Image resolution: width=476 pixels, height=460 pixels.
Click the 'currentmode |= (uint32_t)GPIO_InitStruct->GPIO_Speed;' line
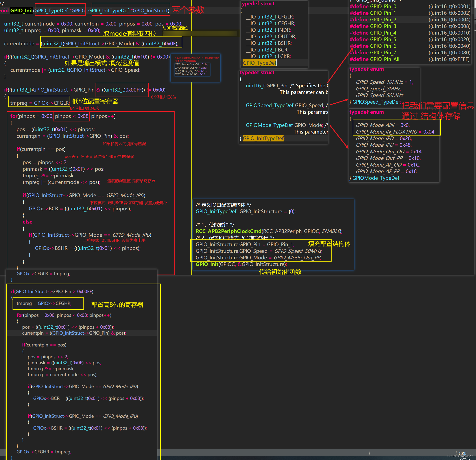(75, 70)
